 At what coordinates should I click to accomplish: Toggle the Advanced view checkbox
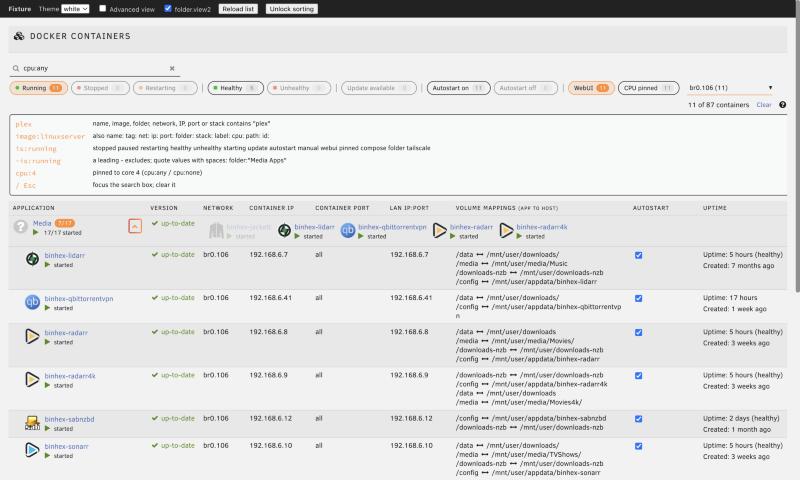[x=103, y=8]
